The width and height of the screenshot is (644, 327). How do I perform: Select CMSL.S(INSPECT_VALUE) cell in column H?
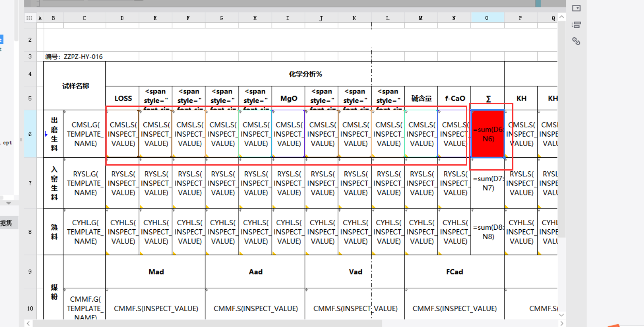pos(255,134)
